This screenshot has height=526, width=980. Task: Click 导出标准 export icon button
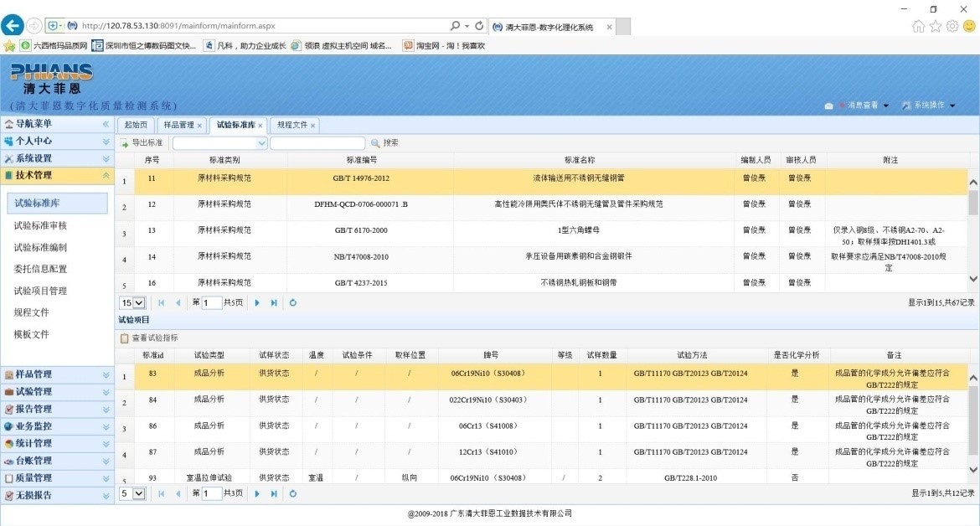142,143
